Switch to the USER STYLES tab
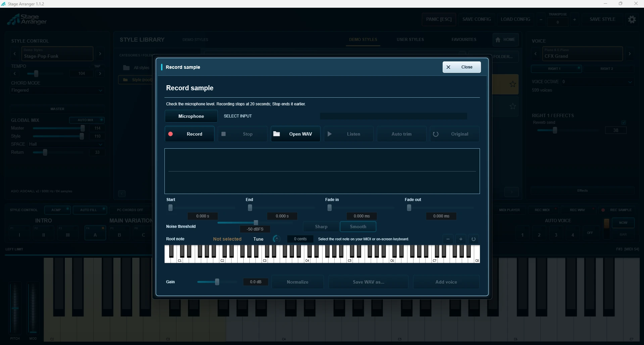The height and width of the screenshot is (345, 644). click(410, 40)
